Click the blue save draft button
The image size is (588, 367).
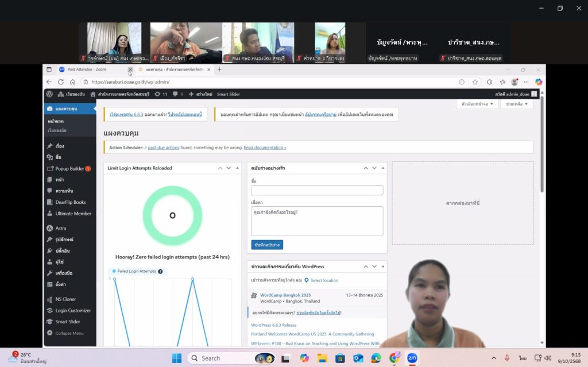(x=267, y=245)
